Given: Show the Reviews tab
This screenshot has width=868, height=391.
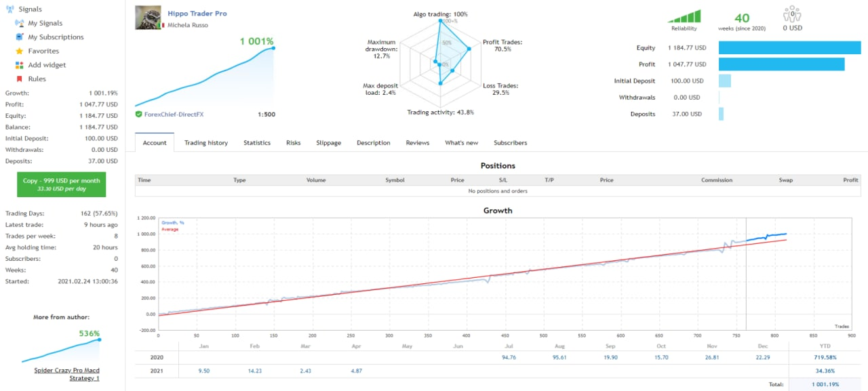Looking at the screenshot, I should 418,143.
